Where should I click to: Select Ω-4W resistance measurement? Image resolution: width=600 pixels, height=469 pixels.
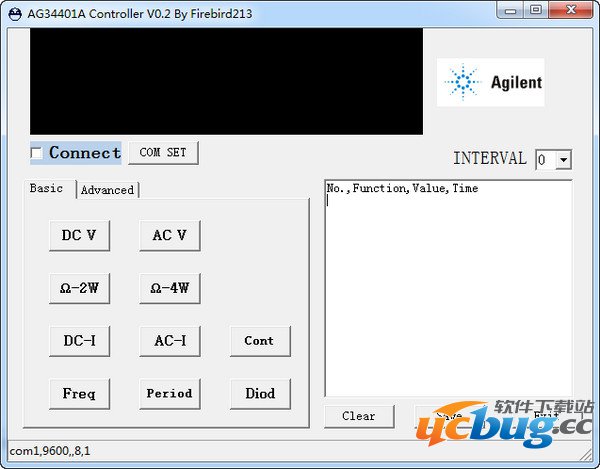click(170, 288)
